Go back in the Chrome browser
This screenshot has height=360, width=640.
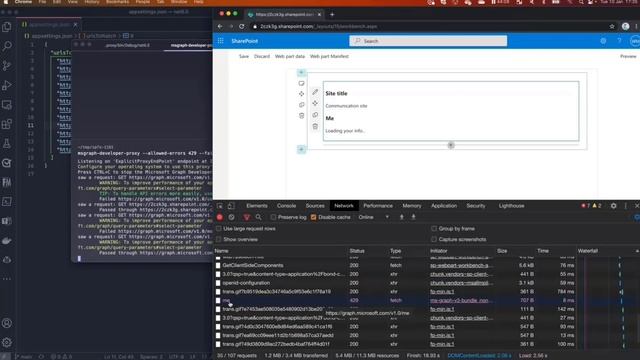point(220,26)
